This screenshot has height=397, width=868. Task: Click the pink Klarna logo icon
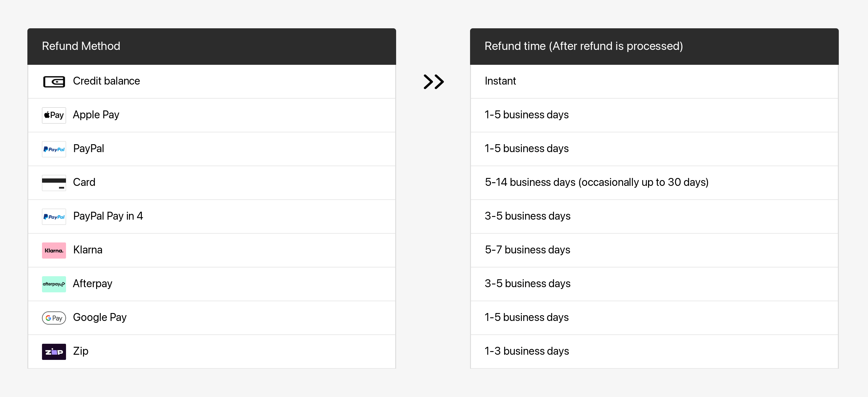point(54,250)
